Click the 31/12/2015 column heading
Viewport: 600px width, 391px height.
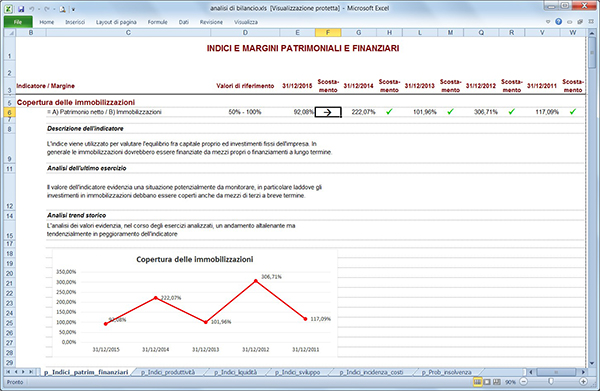click(297, 86)
